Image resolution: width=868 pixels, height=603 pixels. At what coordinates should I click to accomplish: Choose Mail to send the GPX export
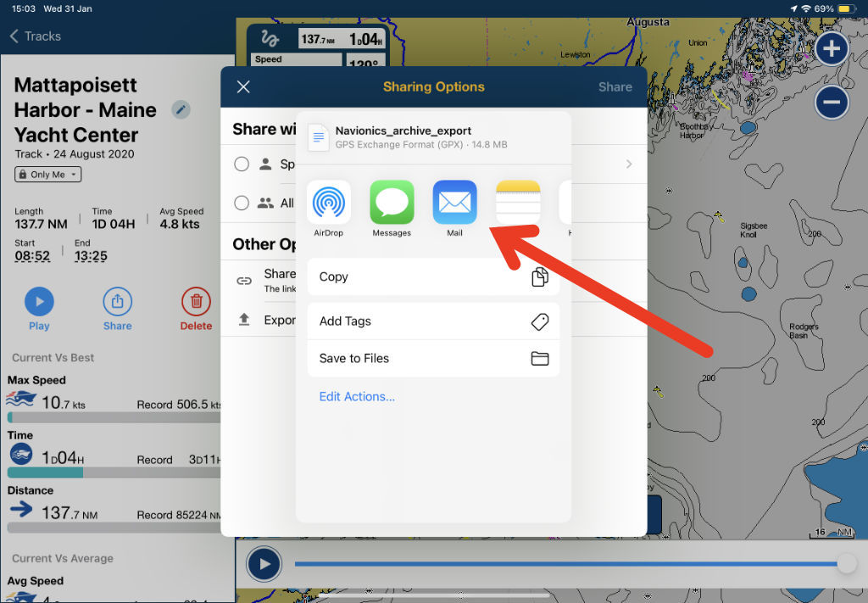pyautogui.click(x=454, y=202)
